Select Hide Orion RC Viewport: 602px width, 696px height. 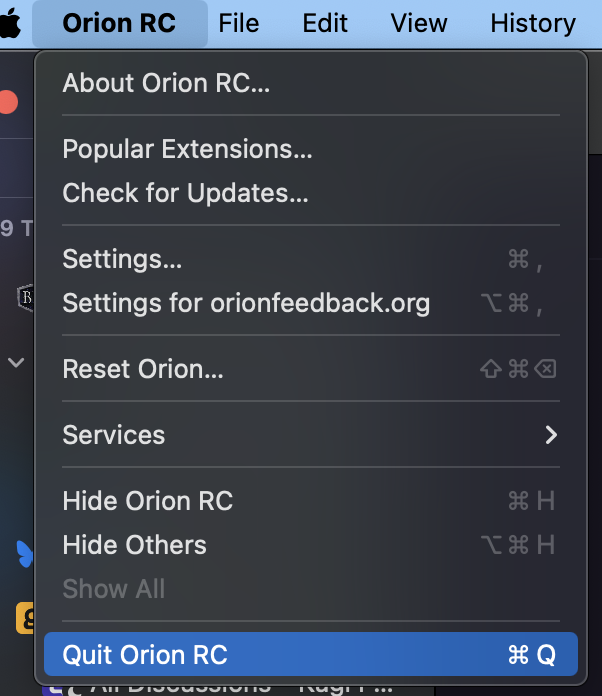tap(147, 501)
